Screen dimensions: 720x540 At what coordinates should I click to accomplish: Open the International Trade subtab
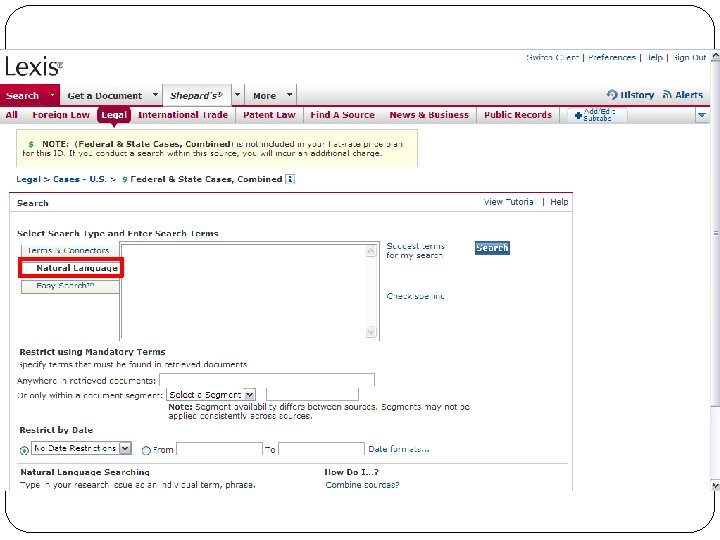[x=183, y=115]
